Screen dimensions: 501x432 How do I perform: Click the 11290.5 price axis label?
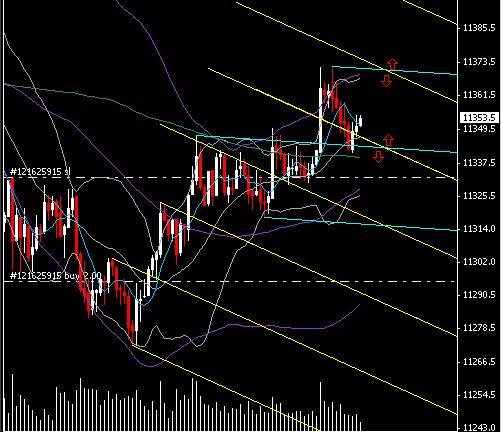click(479, 295)
